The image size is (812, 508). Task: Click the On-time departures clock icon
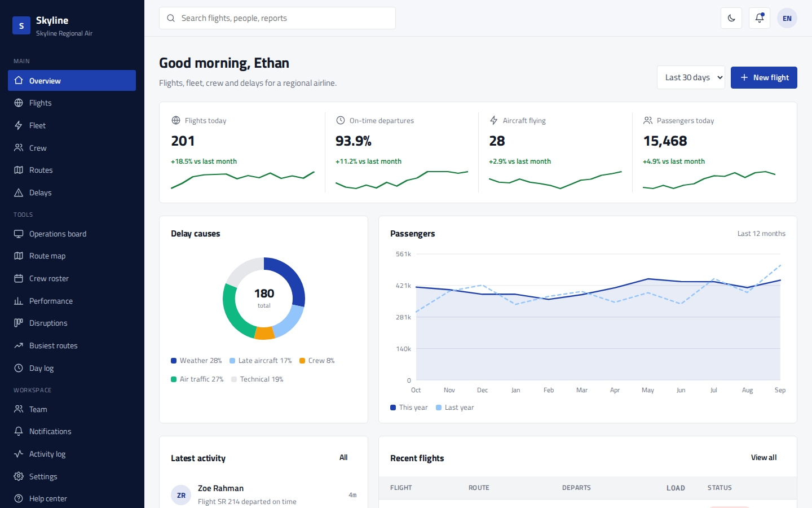coord(341,120)
